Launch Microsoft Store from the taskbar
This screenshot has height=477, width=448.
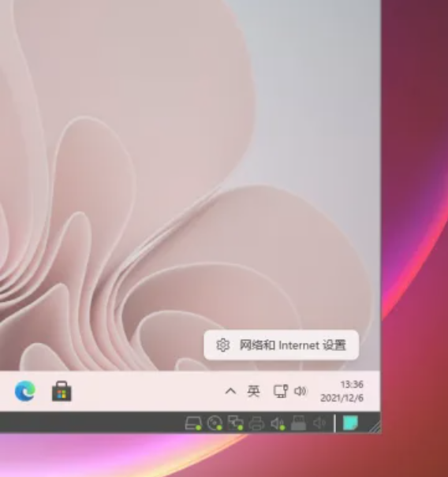point(62,391)
